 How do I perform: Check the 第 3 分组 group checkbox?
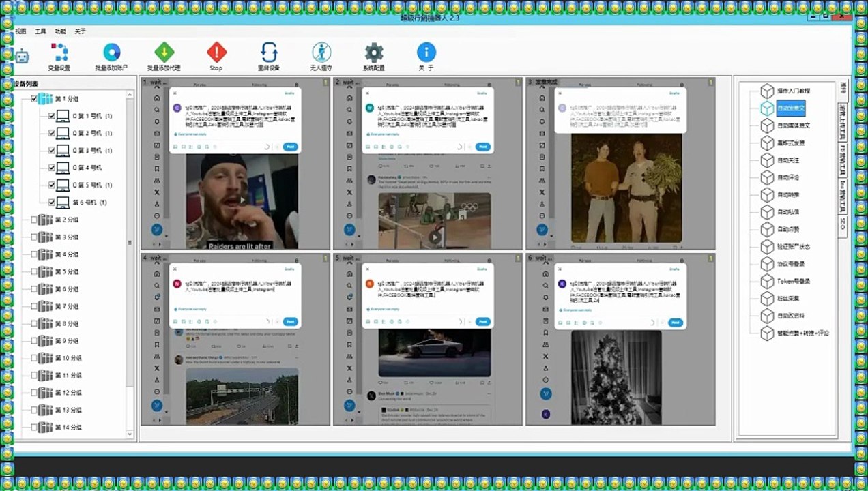[x=34, y=237]
